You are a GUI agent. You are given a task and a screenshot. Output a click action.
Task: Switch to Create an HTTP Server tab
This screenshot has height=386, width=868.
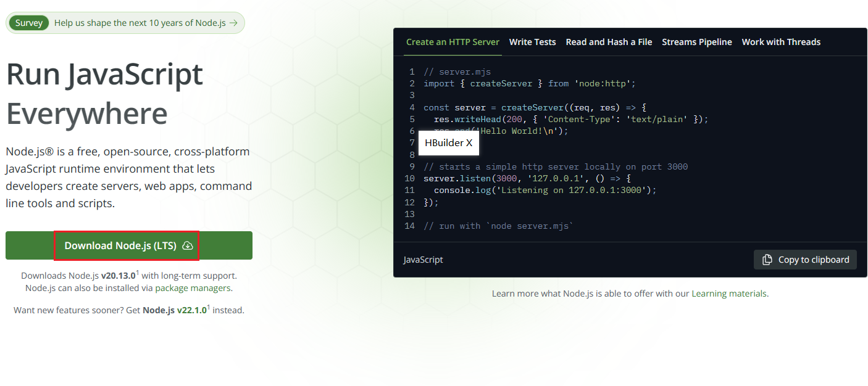pos(453,42)
